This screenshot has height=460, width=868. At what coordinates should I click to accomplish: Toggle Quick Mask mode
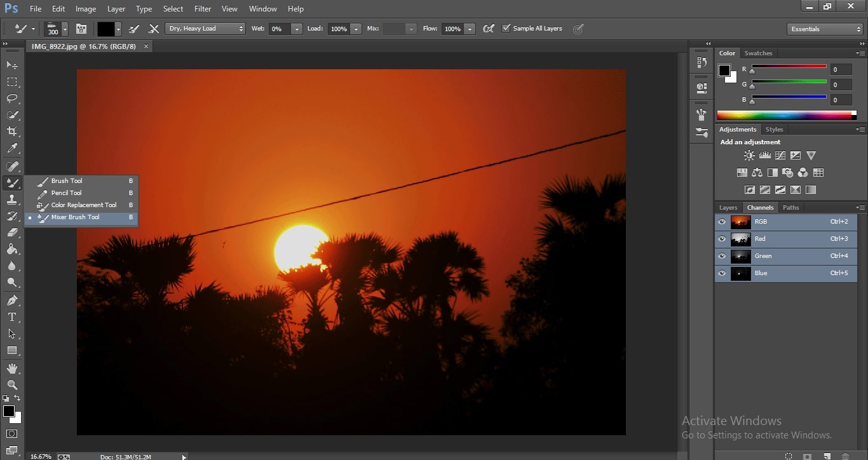[x=12, y=433]
